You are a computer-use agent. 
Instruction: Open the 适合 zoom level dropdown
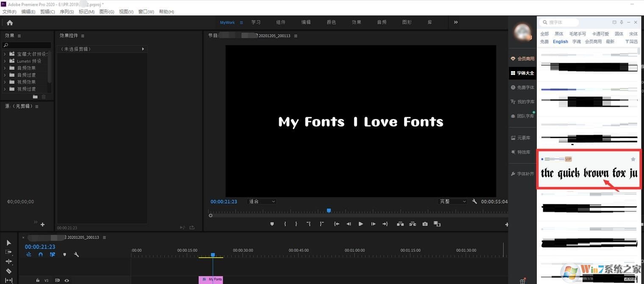(261, 201)
